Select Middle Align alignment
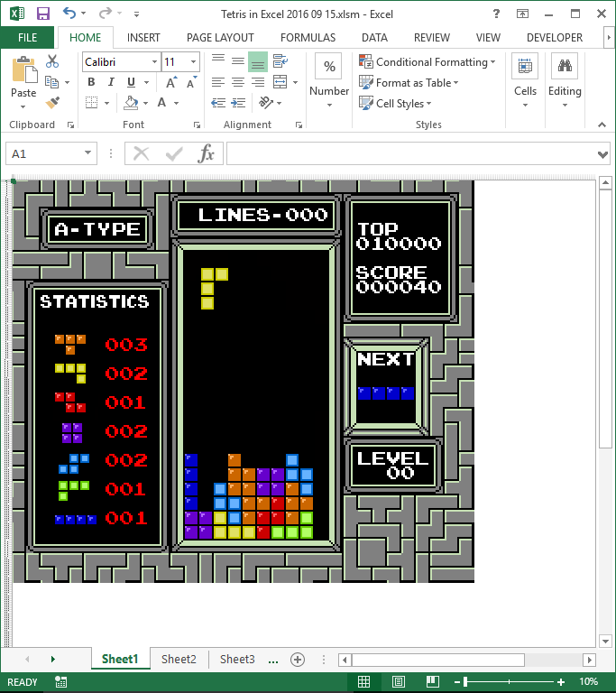This screenshot has width=616, height=693. coord(238,61)
